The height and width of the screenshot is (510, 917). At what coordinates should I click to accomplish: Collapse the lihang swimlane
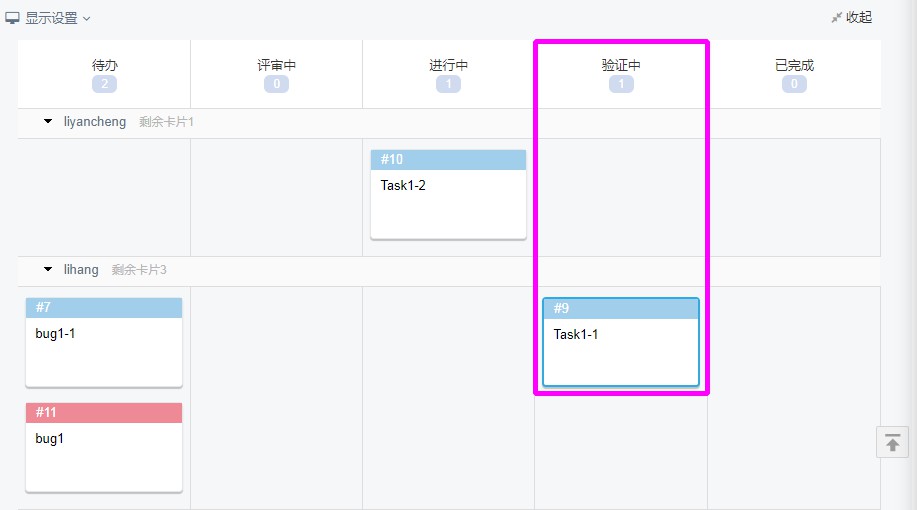[x=48, y=270]
